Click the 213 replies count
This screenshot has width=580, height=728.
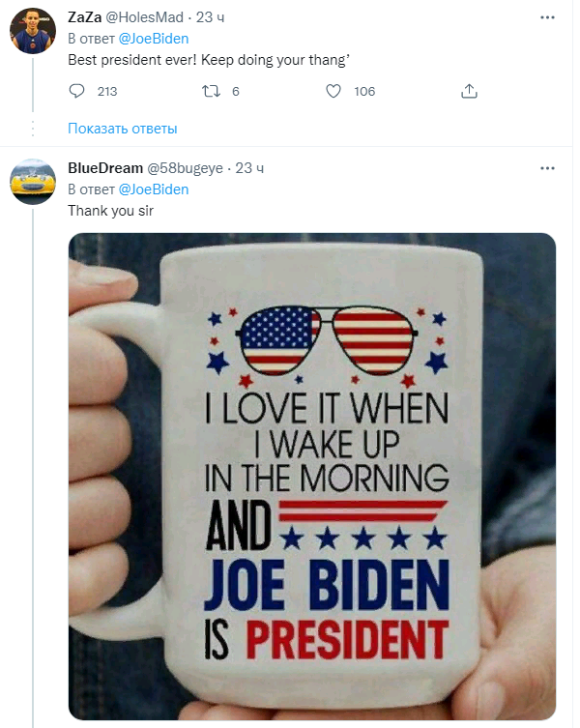point(106,92)
